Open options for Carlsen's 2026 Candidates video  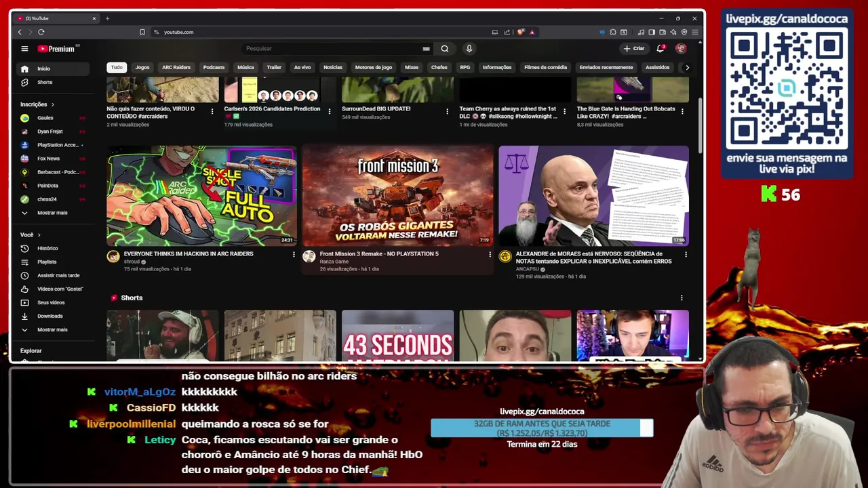coord(330,111)
